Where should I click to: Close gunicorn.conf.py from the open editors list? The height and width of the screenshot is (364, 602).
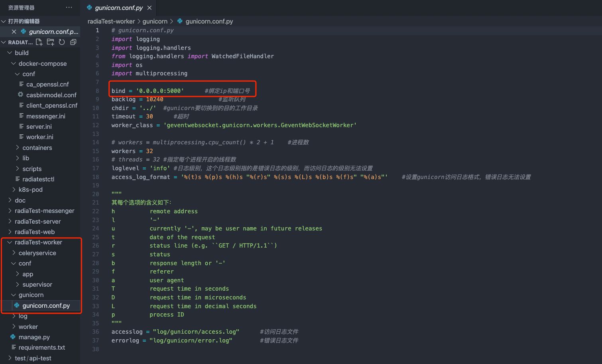click(14, 31)
